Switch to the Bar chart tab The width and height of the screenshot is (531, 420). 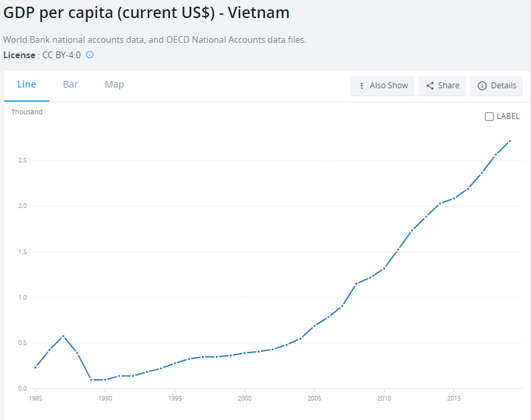pyautogui.click(x=70, y=84)
